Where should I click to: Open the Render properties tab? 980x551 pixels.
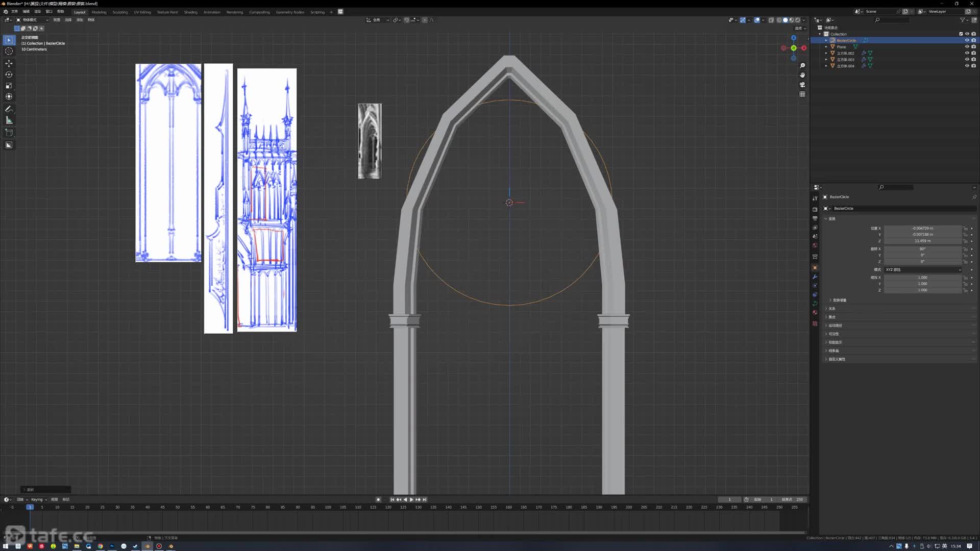815,209
